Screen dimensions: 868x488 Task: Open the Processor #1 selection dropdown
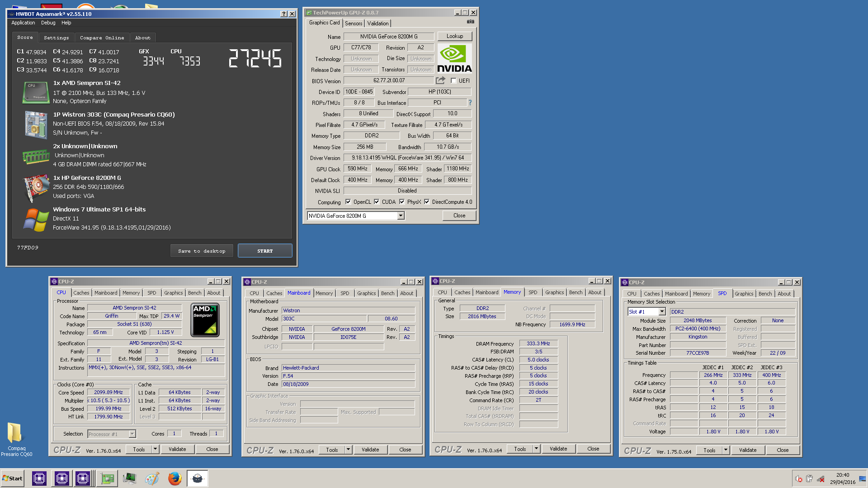click(x=132, y=434)
